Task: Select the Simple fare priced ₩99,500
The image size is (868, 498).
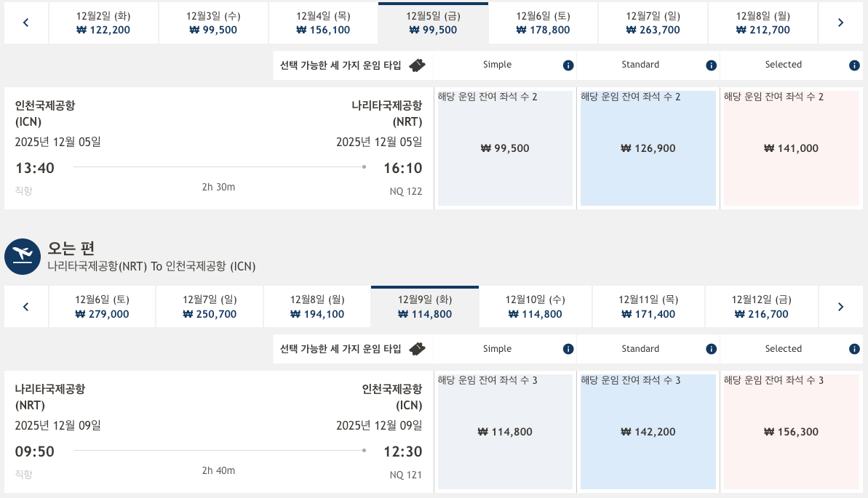Action: click(x=505, y=148)
